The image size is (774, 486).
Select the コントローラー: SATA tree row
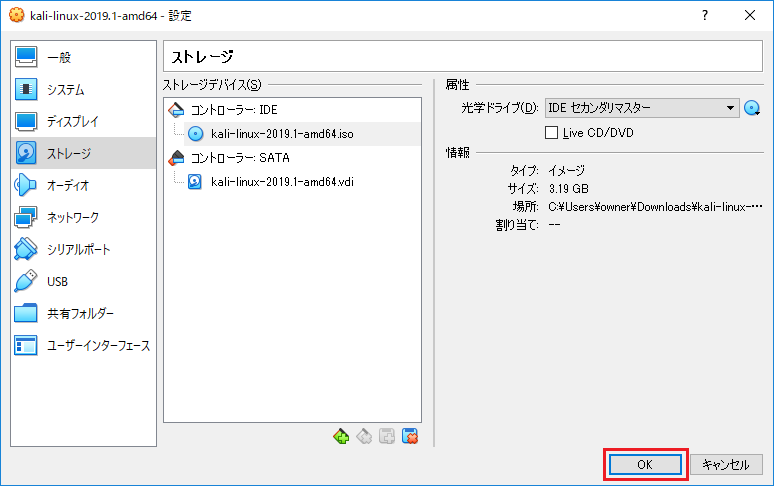point(292,158)
